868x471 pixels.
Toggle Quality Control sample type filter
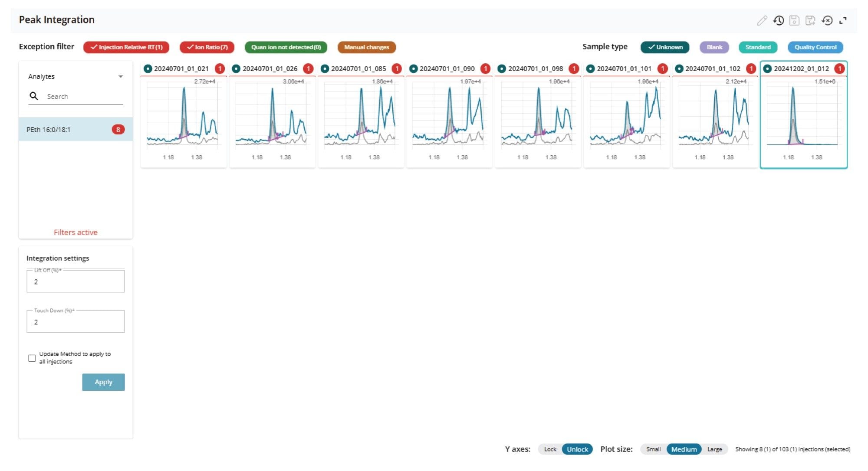click(815, 47)
